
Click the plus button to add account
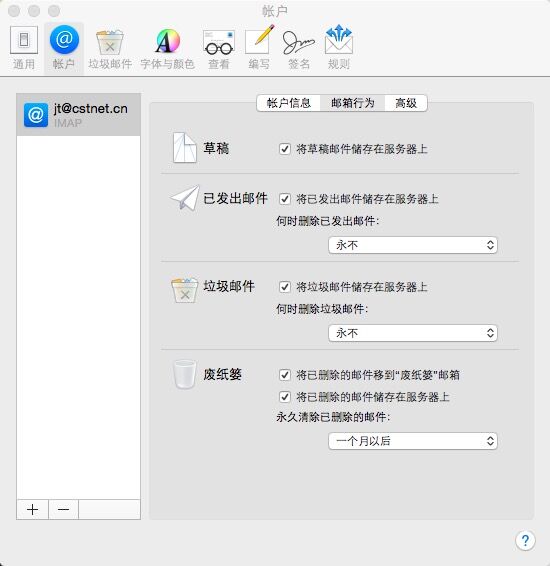point(32,509)
